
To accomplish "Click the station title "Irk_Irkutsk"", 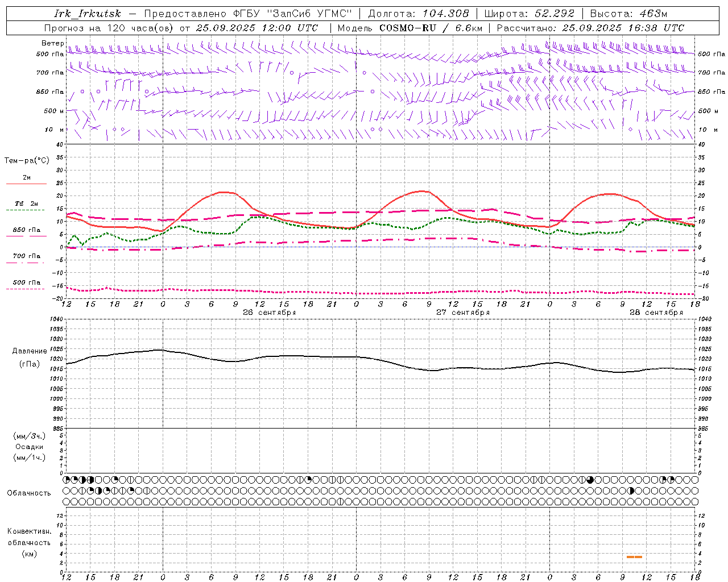I will [88, 14].
